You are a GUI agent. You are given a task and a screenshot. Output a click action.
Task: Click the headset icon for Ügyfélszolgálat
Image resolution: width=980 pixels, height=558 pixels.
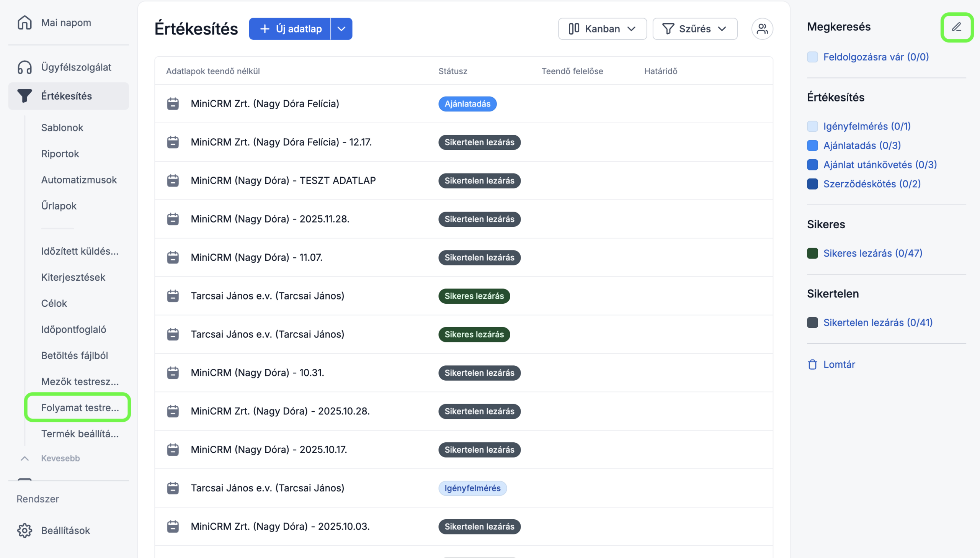[x=24, y=67]
